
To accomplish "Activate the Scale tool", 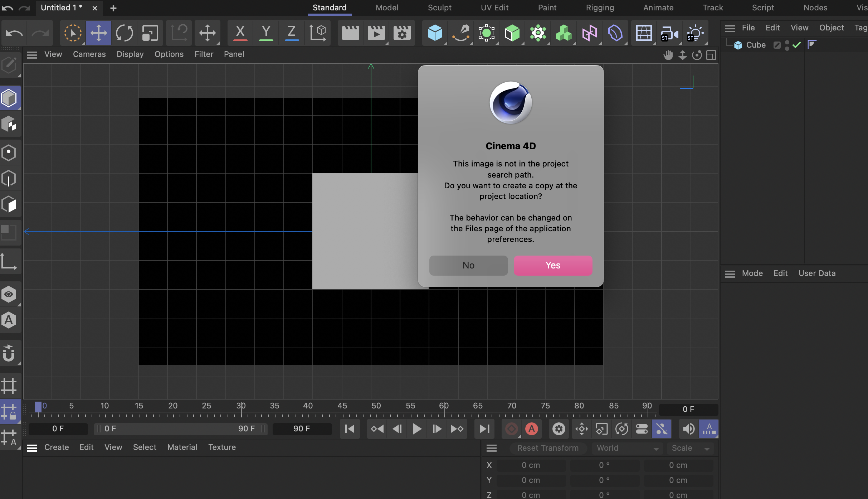I will [x=150, y=33].
